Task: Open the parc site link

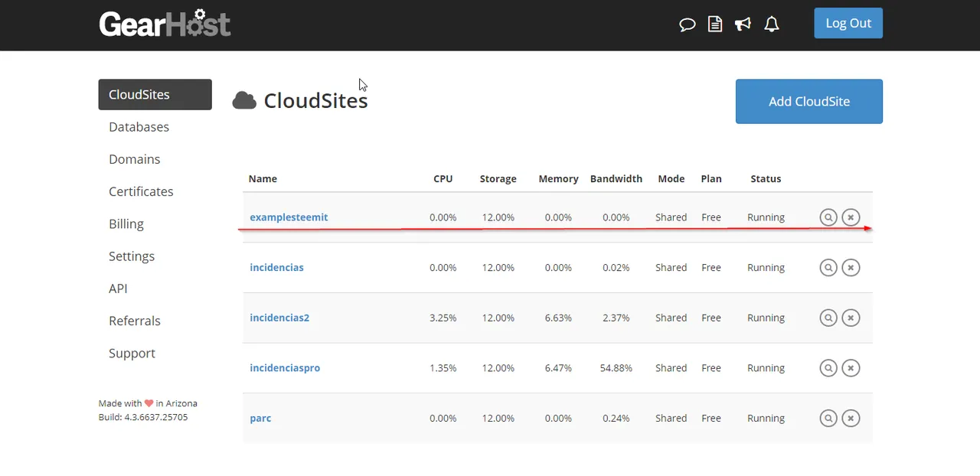Action: 260,419
